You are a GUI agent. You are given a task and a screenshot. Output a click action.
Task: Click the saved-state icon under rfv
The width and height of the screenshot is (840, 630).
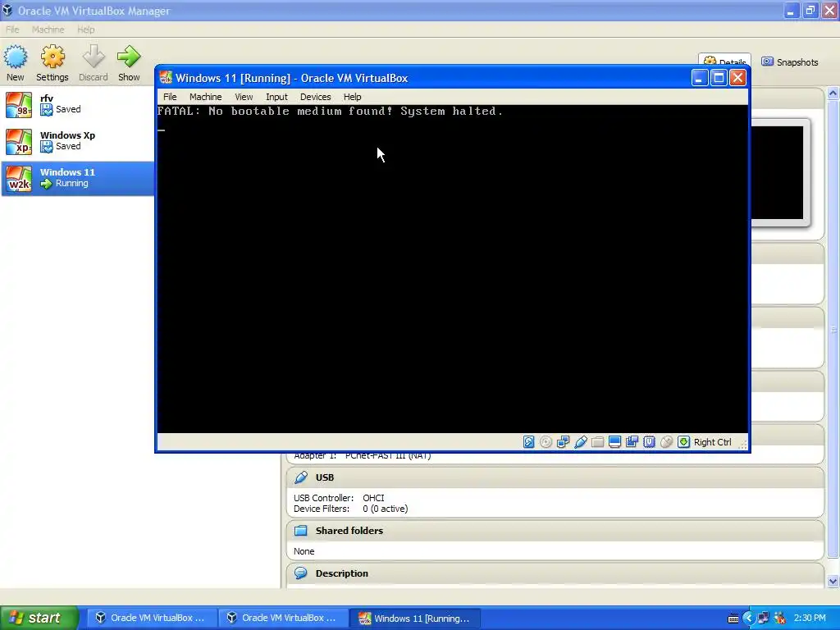pos(47,110)
